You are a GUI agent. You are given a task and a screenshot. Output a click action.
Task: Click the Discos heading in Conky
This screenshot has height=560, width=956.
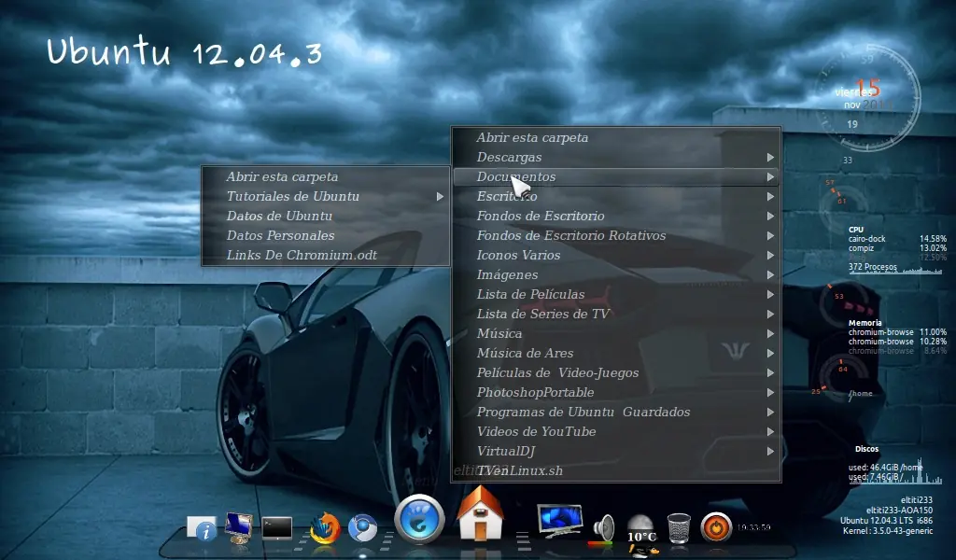(x=866, y=449)
